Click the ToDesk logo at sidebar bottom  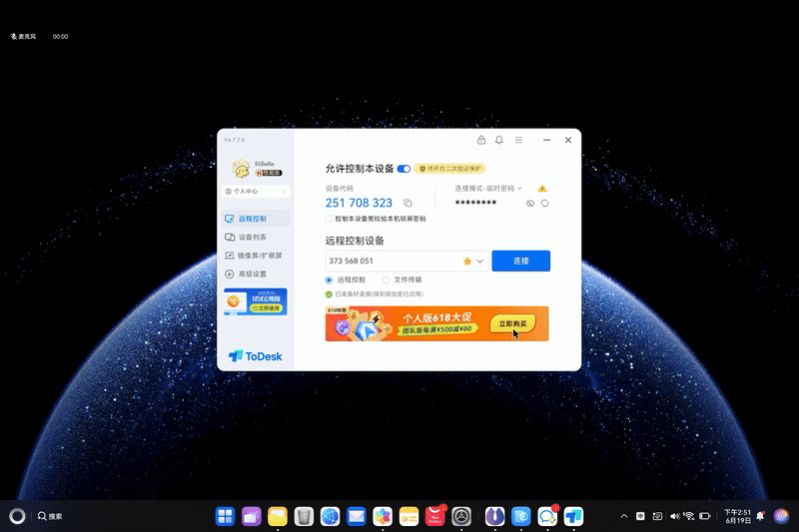tap(256, 356)
